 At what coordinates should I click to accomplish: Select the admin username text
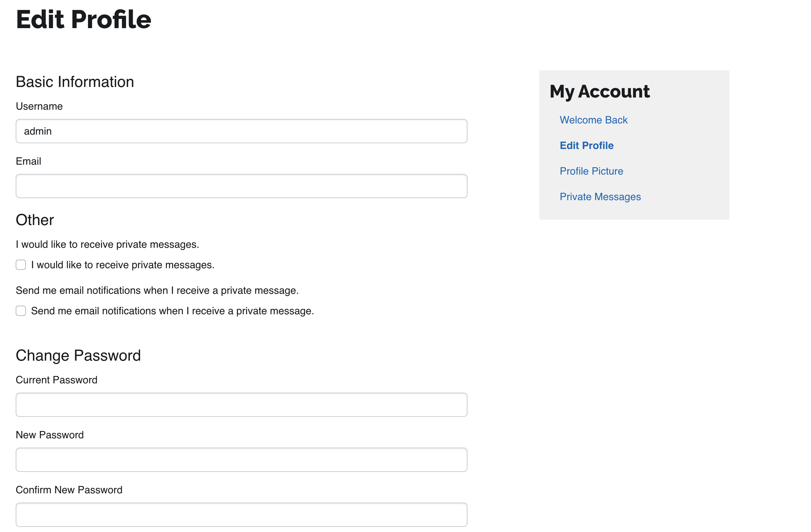click(37, 131)
